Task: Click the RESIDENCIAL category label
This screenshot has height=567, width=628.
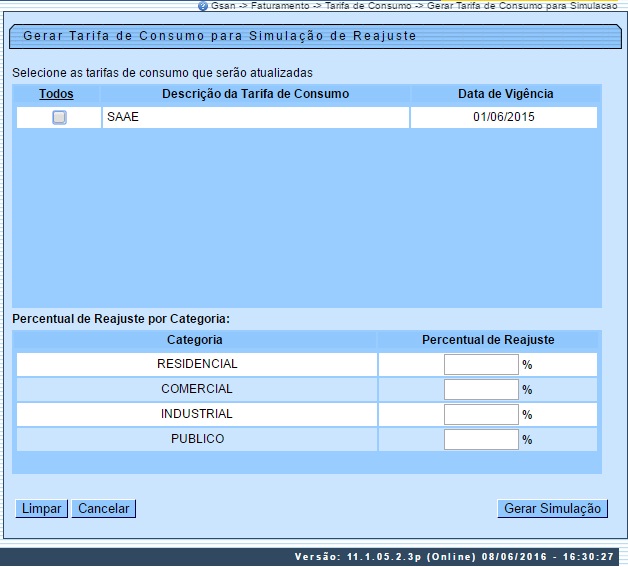Action: click(x=197, y=364)
